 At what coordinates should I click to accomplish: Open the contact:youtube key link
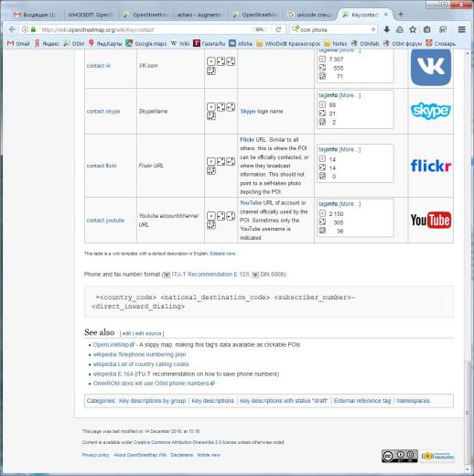click(105, 221)
